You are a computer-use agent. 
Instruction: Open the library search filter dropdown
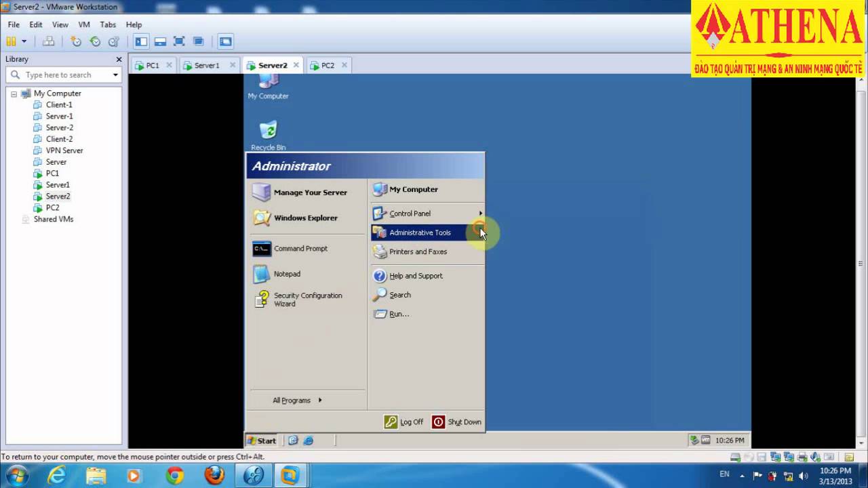pos(115,75)
